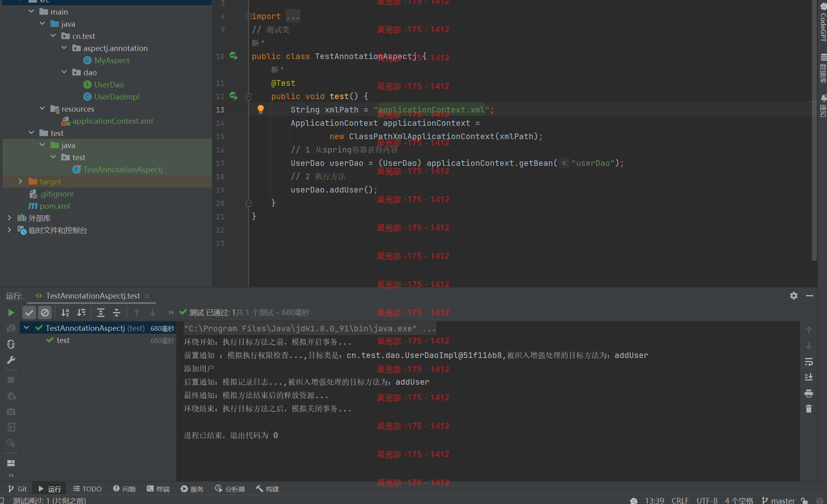Collapse the cn.test package
This screenshot has width=827, height=504.
(53, 36)
